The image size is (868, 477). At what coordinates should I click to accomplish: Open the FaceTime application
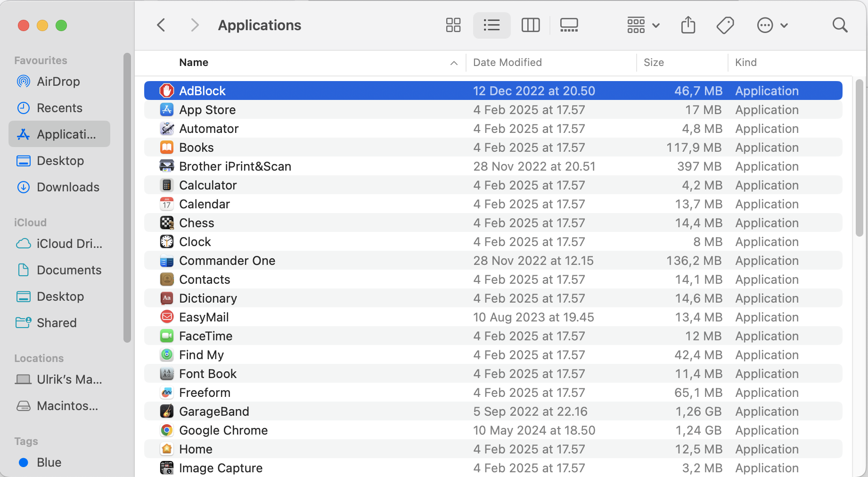point(205,336)
